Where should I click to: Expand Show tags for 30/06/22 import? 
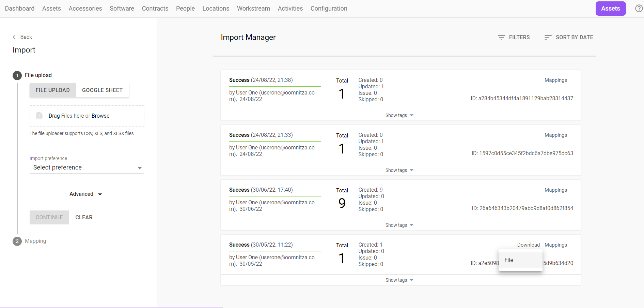coord(399,225)
